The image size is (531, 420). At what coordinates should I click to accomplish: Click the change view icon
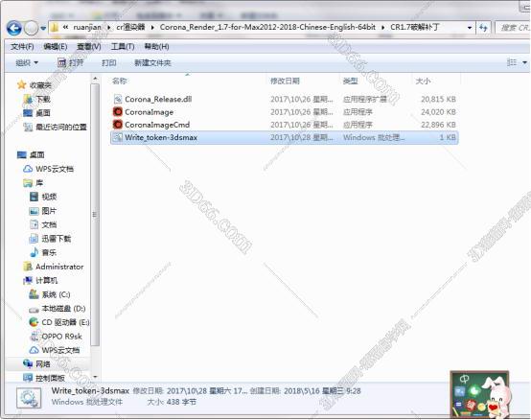point(512,62)
